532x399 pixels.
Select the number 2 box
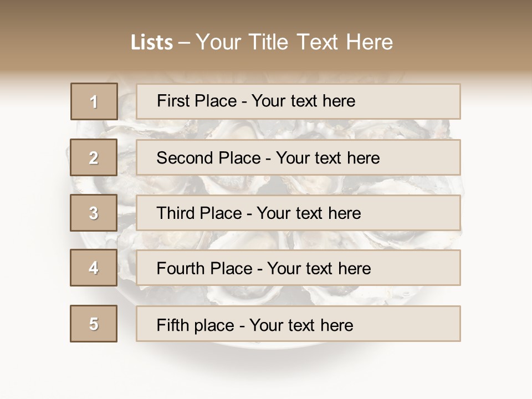pos(94,157)
